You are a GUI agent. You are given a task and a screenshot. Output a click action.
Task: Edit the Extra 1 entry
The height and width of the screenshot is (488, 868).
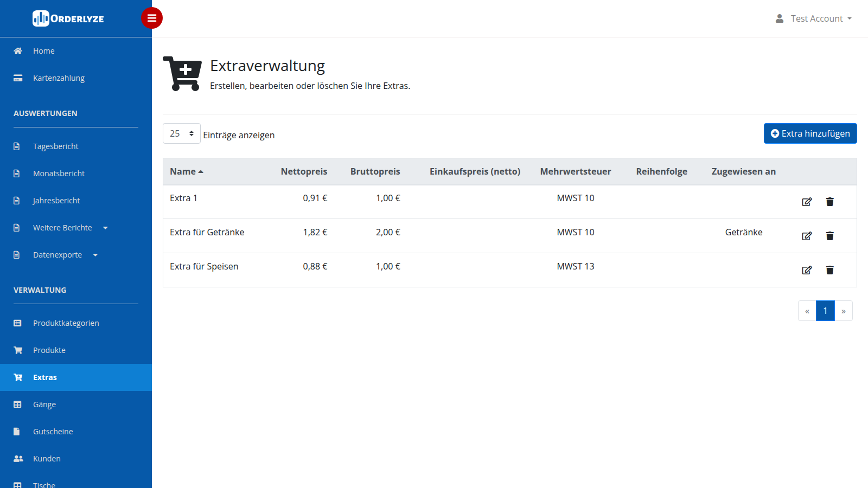[x=807, y=202]
